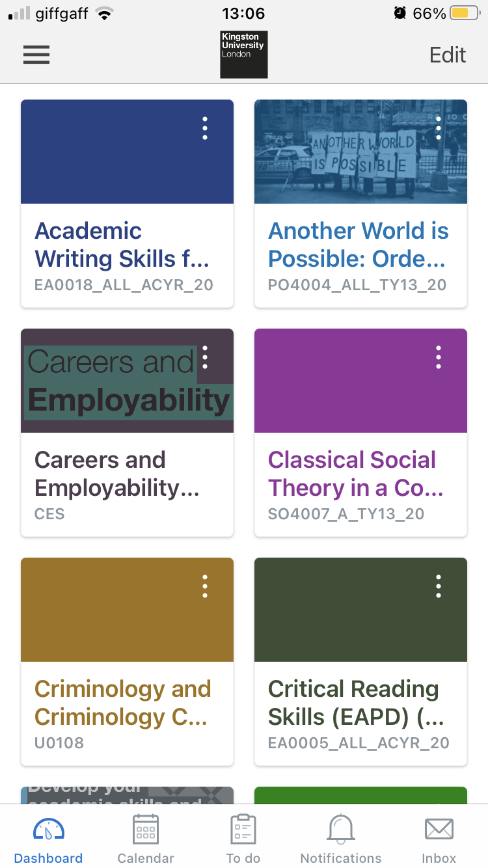Open Classical Social Theory course link
Screen dimensions: 488x868
355,474
